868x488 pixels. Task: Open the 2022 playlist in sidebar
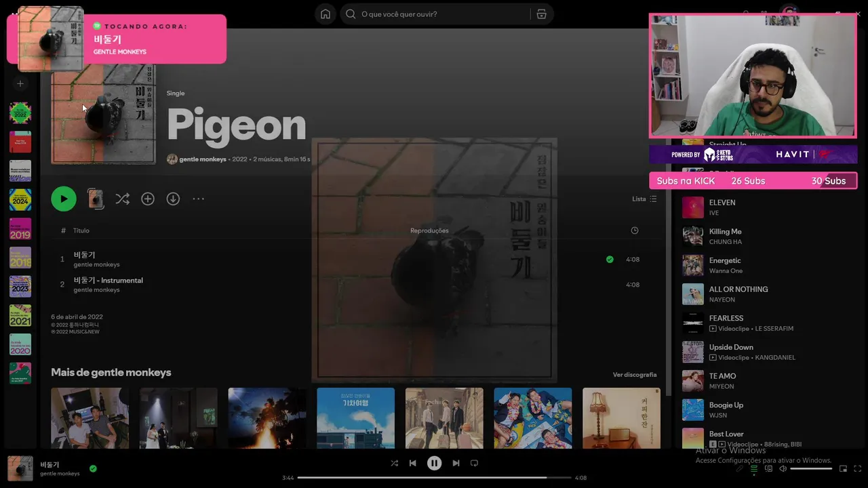coord(20,113)
